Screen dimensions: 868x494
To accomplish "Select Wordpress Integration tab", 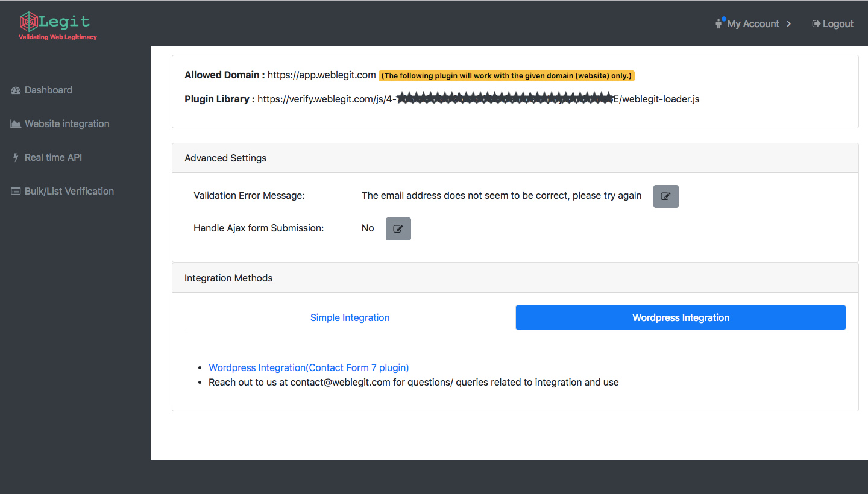I will point(681,317).
